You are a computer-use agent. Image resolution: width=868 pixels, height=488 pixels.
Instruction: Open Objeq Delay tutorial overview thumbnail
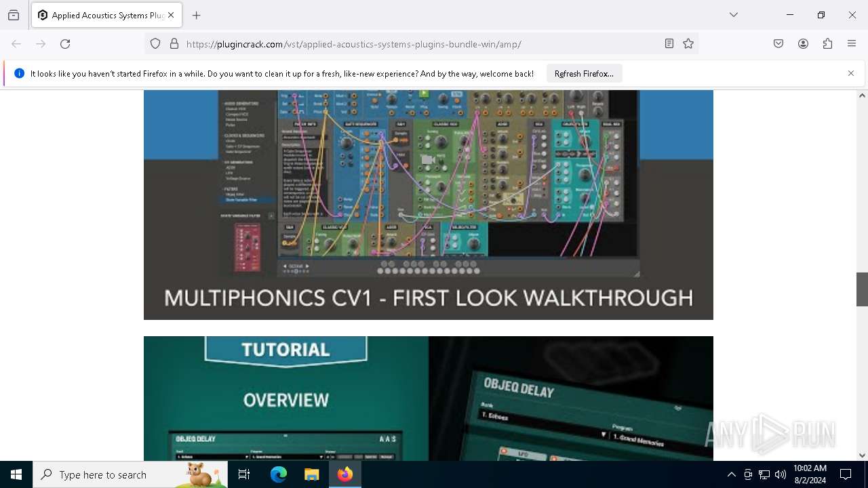pos(429,399)
